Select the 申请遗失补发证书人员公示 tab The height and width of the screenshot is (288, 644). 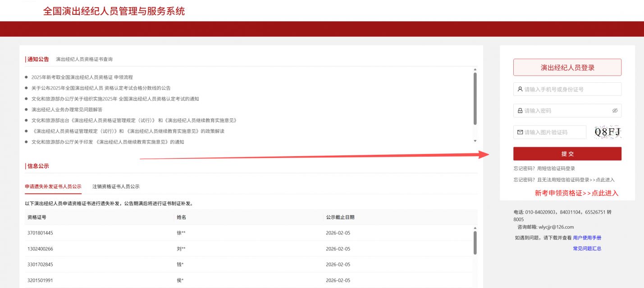53,186
